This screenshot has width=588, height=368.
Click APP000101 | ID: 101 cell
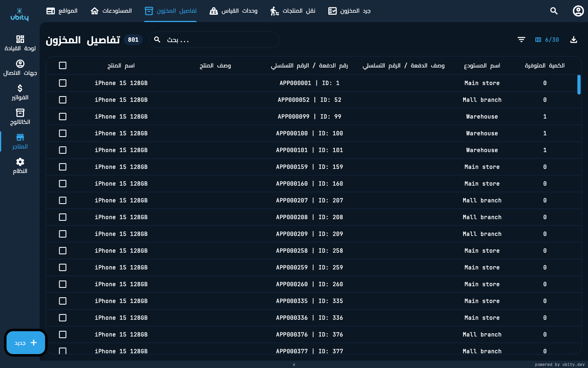[x=310, y=150]
